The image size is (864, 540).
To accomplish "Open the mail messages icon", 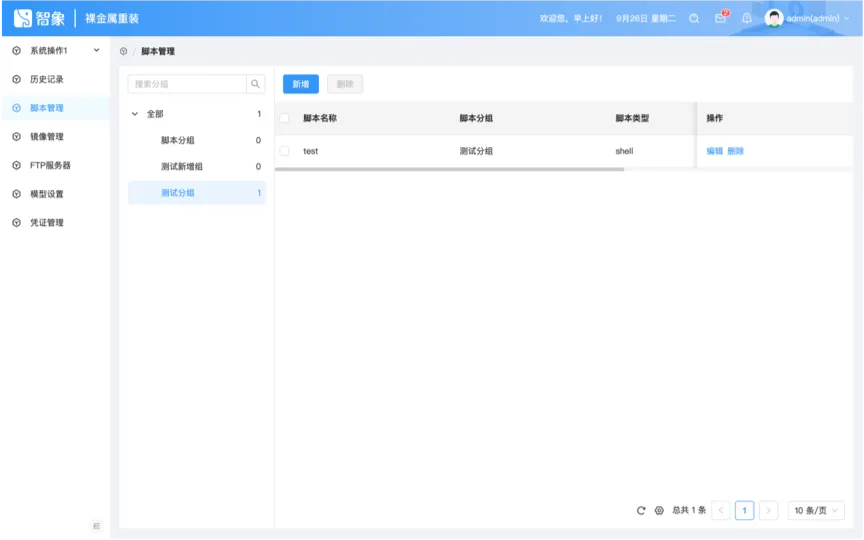I will click(720, 18).
